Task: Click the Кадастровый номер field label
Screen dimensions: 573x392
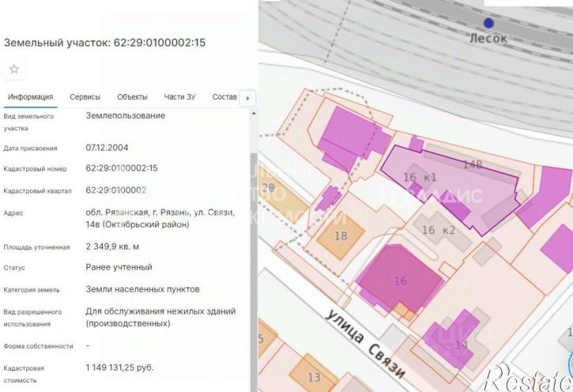Action: click(x=35, y=169)
